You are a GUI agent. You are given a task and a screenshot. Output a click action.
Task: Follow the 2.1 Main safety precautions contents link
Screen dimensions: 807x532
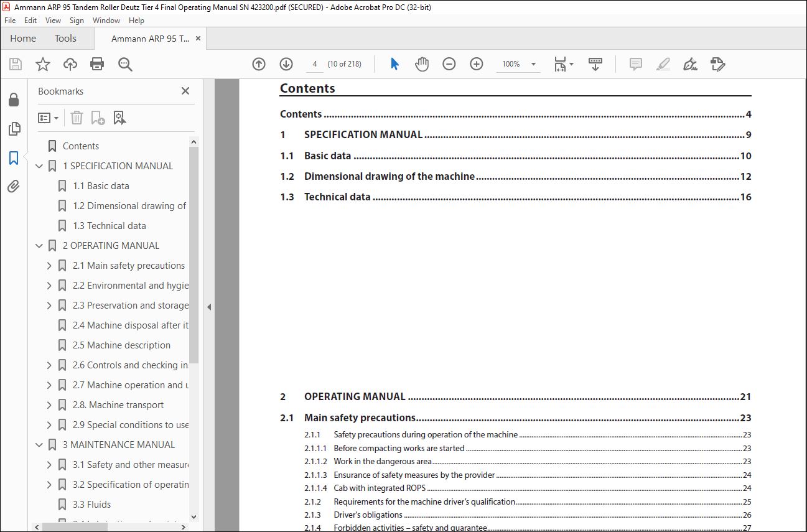tap(360, 418)
